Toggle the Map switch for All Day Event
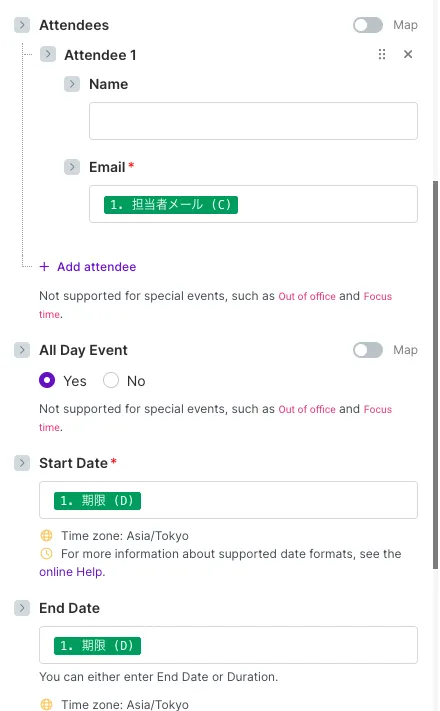Screen dimensions: 440x711 pos(368,350)
